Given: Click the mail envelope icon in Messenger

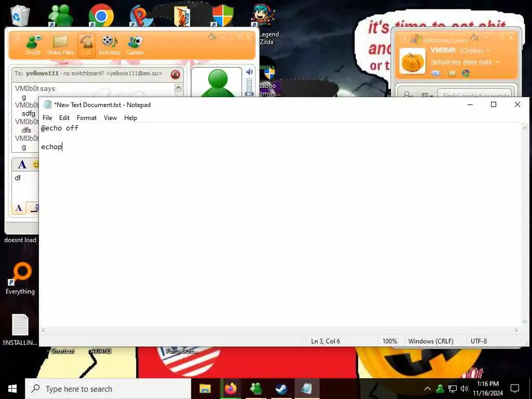Looking at the screenshot, I should [436, 73].
